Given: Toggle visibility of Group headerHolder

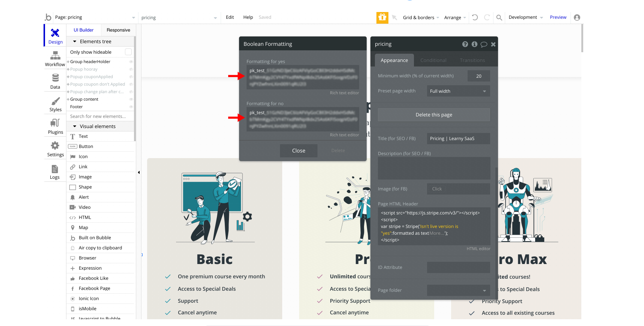Looking at the screenshot, I should pyautogui.click(x=131, y=62).
